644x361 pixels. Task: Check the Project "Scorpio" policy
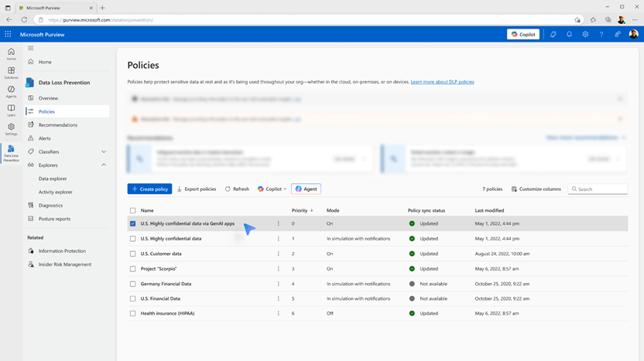[x=132, y=269]
